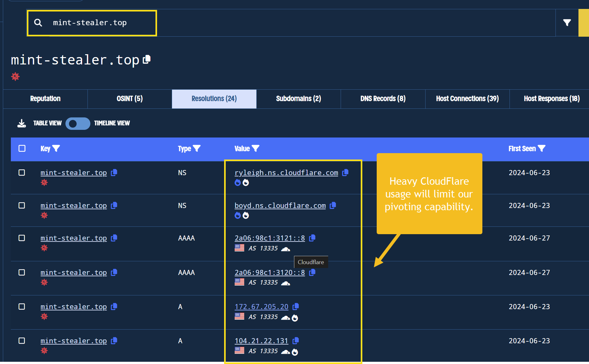This screenshot has height=364, width=589.
Task: Open the Reputation tab
Action: 45,99
